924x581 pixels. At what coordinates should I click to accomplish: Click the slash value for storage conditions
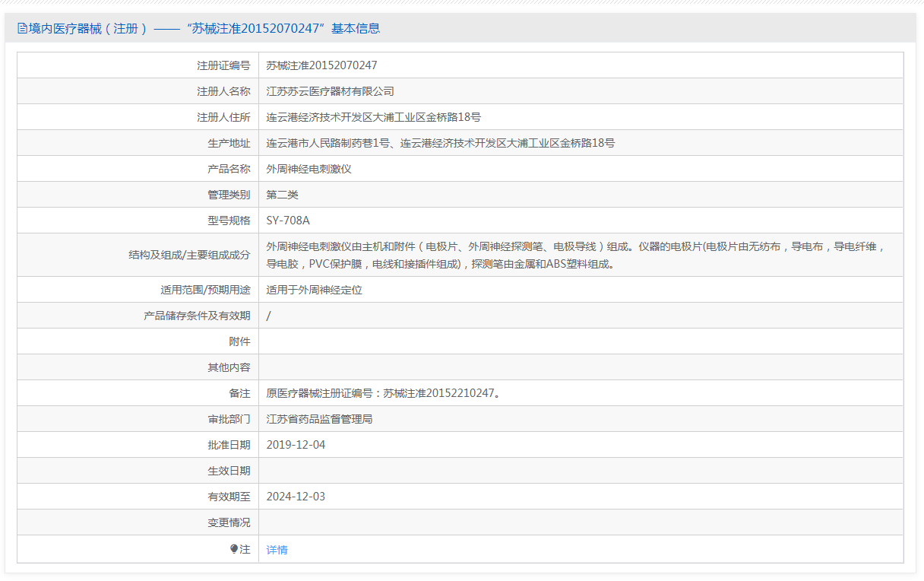pos(269,316)
